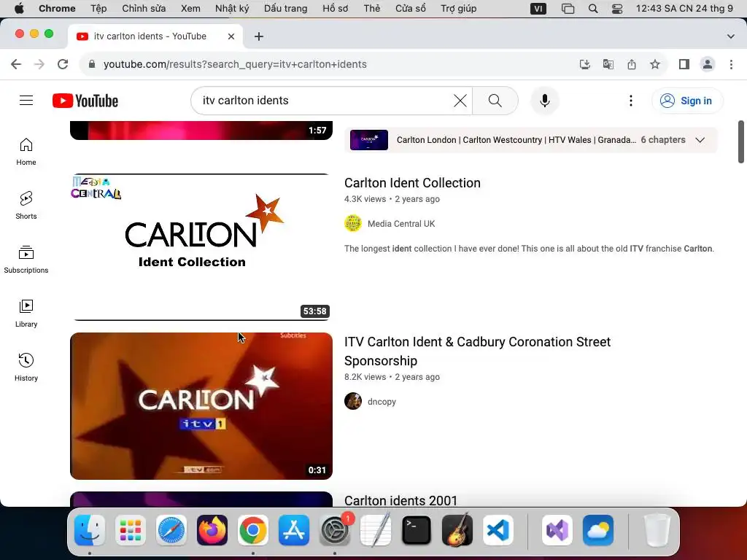This screenshot has width=747, height=560.
Task: Open the Trợ giúp menu
Action: [459, 9]
